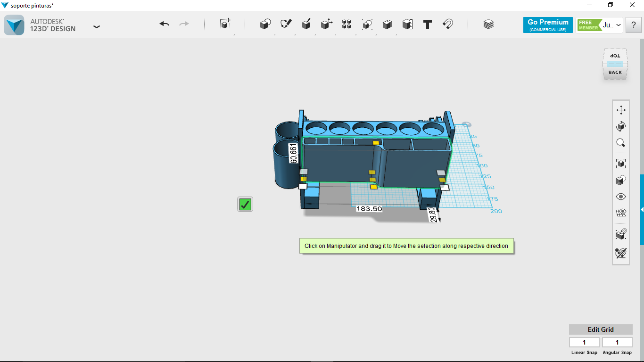Click the Go Premium button
This screenshot has width=644, height=362.
click(548, 25)
